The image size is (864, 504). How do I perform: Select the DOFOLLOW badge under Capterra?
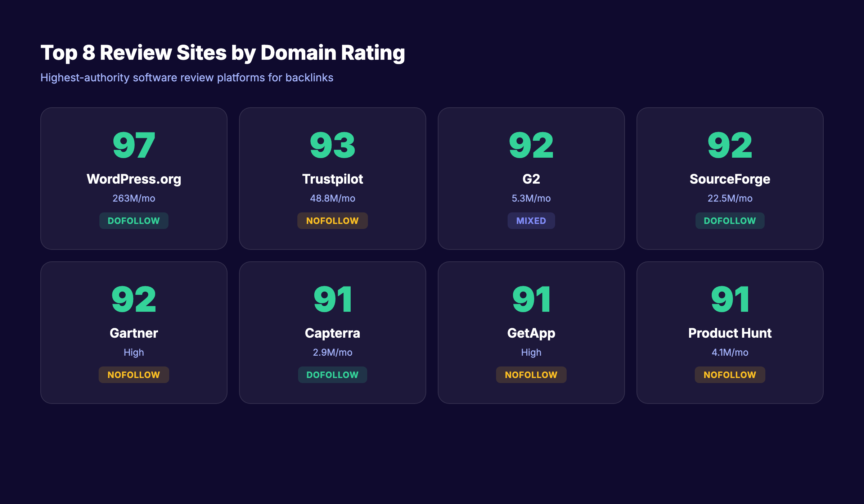click(332, 374)
